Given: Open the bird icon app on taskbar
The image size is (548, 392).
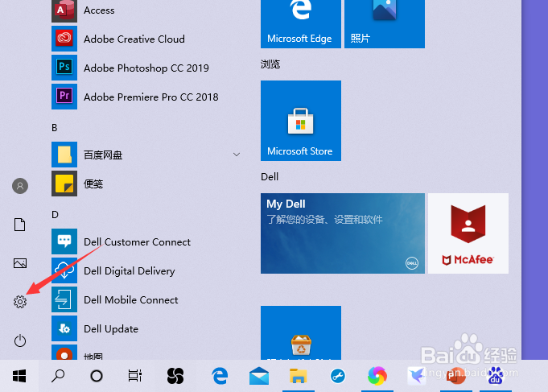Looking at the screenshot, I should 417,376.
